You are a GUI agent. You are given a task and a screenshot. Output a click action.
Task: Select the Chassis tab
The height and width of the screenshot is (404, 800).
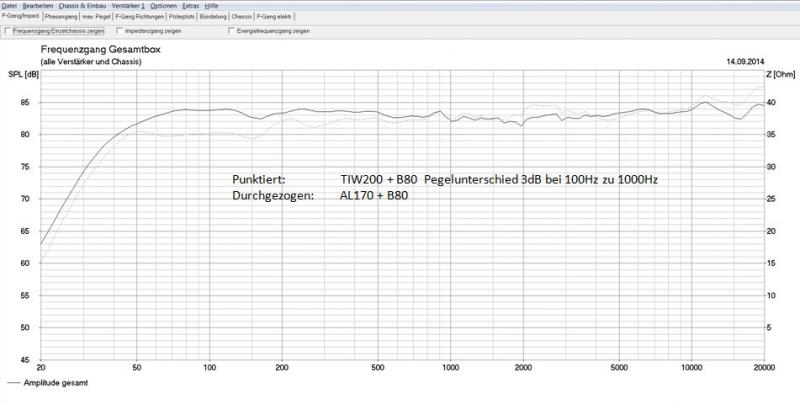point(242,17)
